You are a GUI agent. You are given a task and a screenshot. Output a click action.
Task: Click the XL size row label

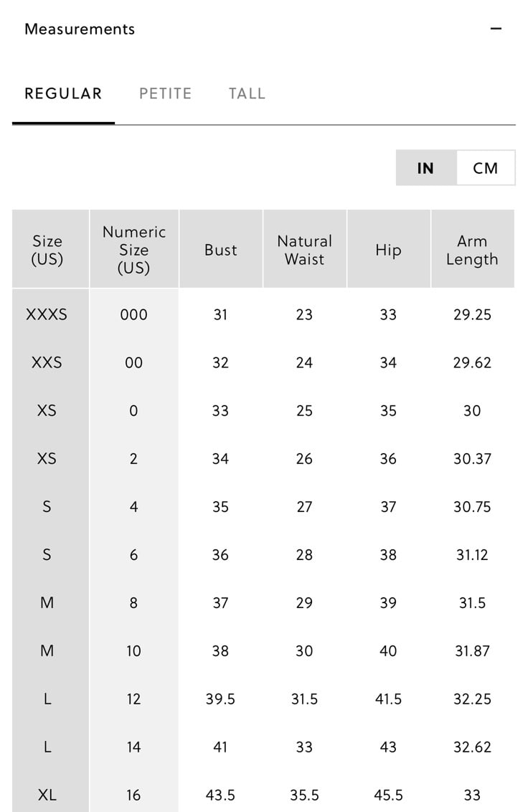coord(47,795)
